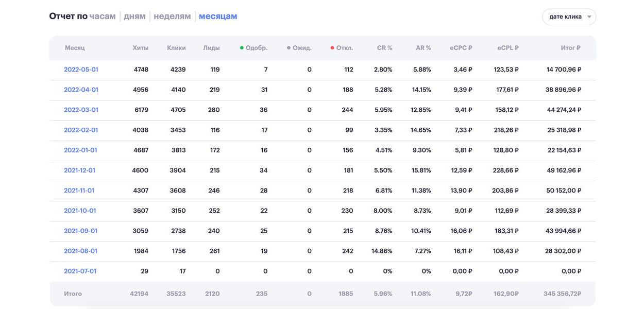Open the 2021-08-01 month link
This screenshot has width=644, height=309.
point(80,251)
